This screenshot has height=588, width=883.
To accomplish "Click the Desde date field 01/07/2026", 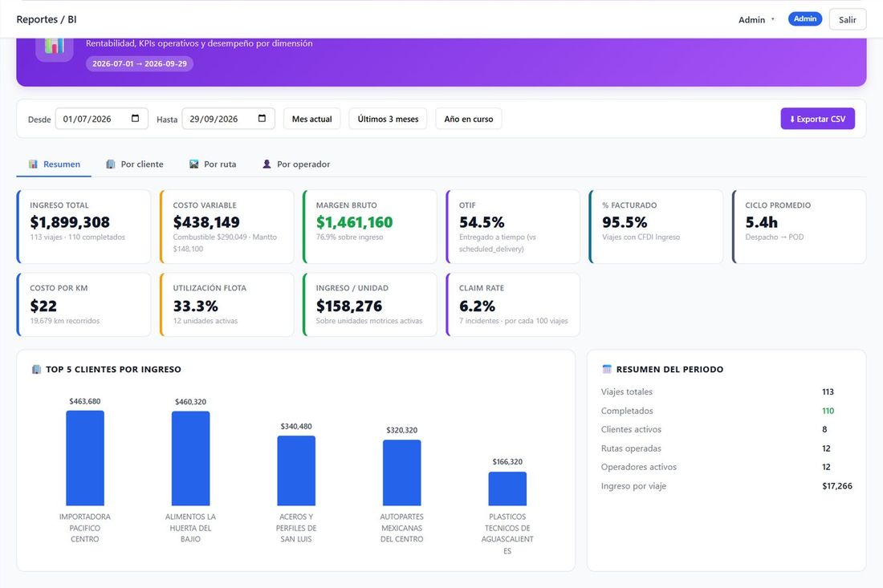I will [x=102, y=119].
